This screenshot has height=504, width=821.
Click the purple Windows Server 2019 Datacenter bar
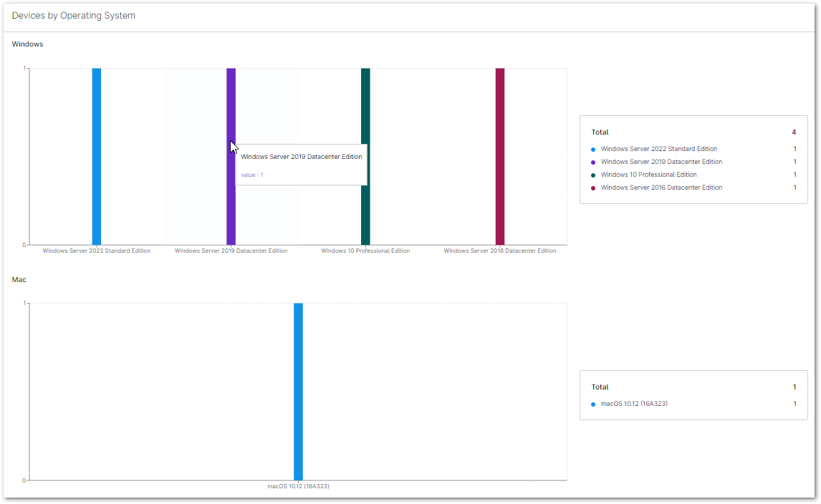pos(231,208)
